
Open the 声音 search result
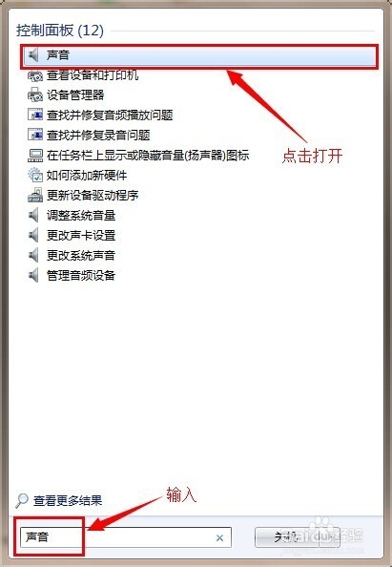pos(199,55)
